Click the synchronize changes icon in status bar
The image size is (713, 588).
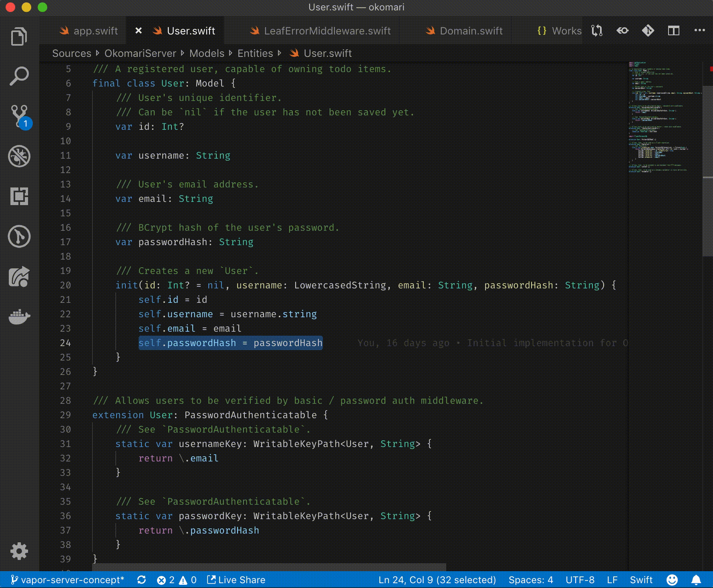click(141, 580)
